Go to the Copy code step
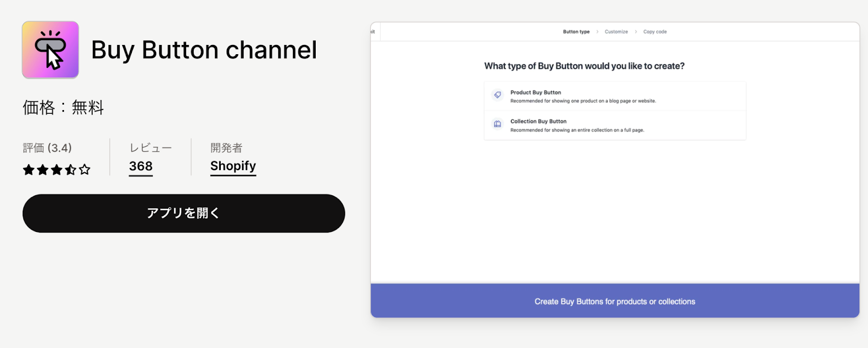Image resolution: width=868 pixels, height=348 pixels. click(x=655, y=32)
